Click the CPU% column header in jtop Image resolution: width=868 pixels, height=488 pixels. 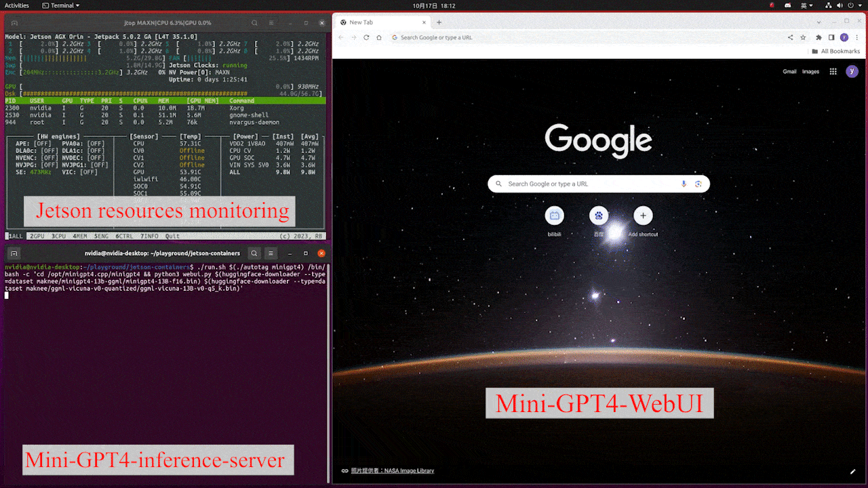click(140, 100)
